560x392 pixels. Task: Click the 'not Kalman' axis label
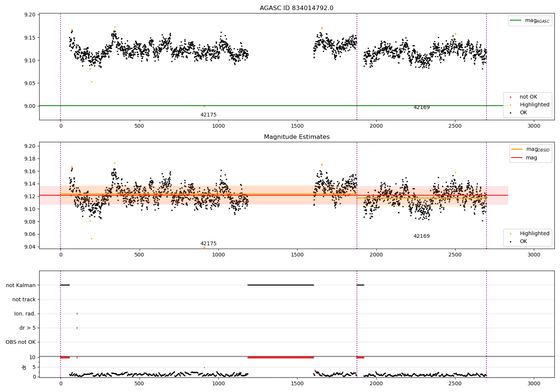(x=21, y=285)
